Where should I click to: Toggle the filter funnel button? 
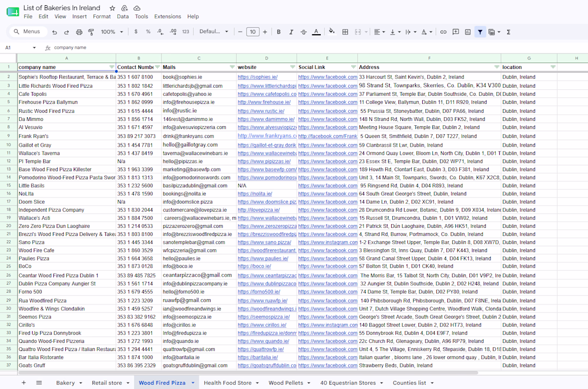pos(480,32)
